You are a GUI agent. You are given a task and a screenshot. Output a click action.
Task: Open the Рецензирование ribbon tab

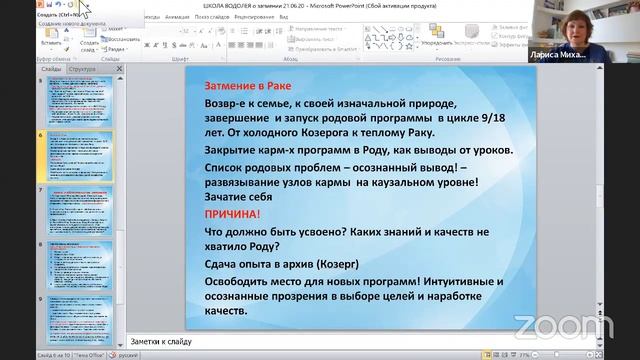[x=254, y=17]
